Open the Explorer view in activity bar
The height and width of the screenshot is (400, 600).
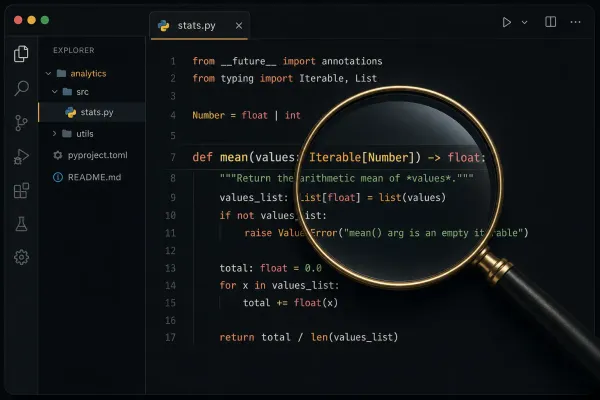21,54
